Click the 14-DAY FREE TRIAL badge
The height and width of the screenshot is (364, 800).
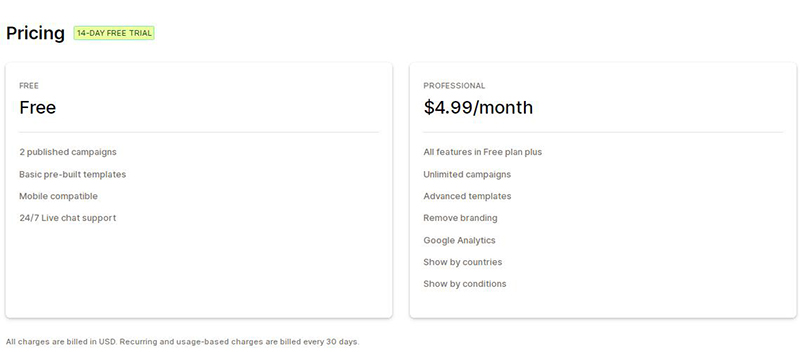(x=114, y=33)
